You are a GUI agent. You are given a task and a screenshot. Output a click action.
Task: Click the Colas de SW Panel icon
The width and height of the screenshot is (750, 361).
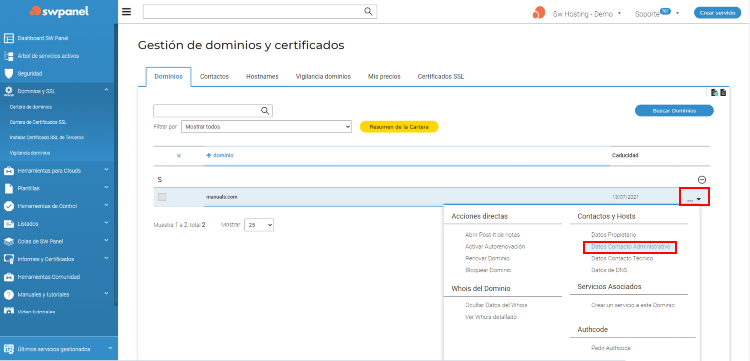pyautogui.click(x=8, y=241)
